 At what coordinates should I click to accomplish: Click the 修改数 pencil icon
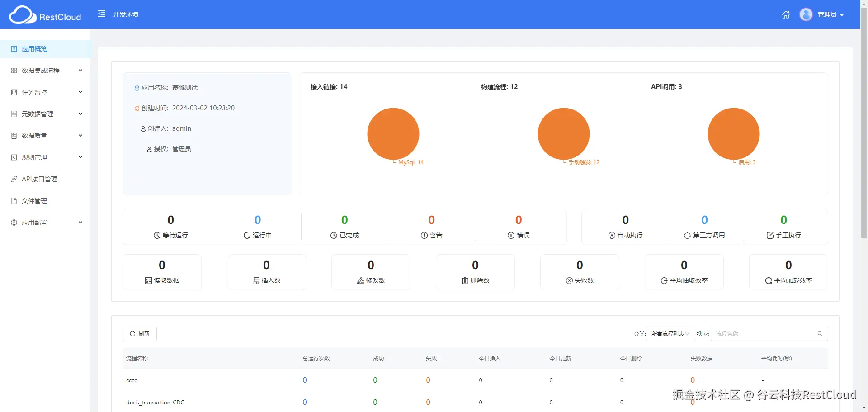(x=360, y=280)
